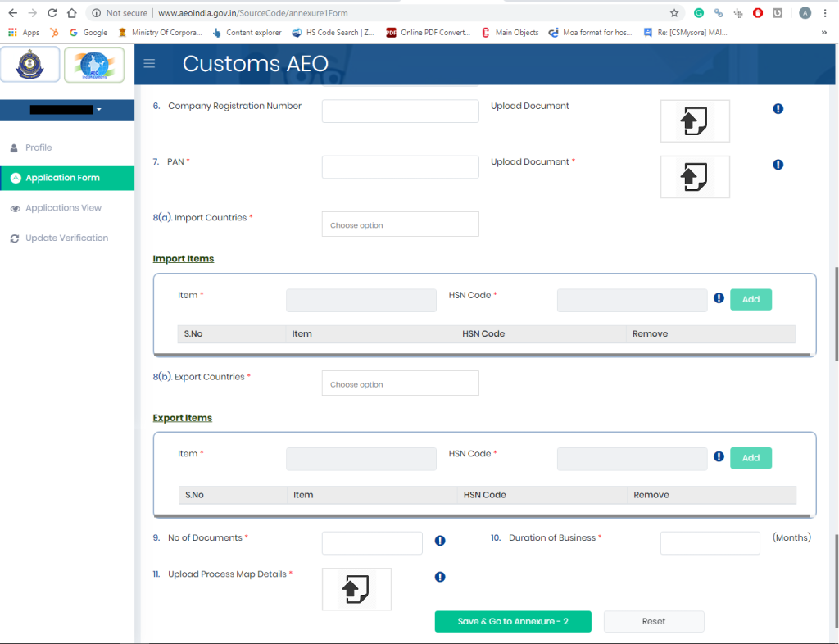Click Add in Import Items
Screen dimensions: 839x644
[751, 300]
